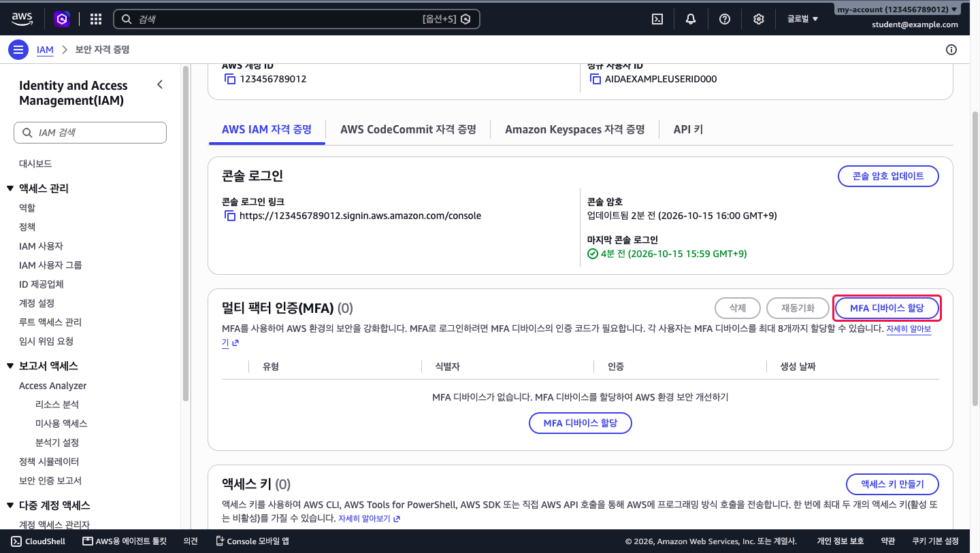The image size is (980, 553).
Task: Open the IAM Users sidebar item
Action: point(41,246)
